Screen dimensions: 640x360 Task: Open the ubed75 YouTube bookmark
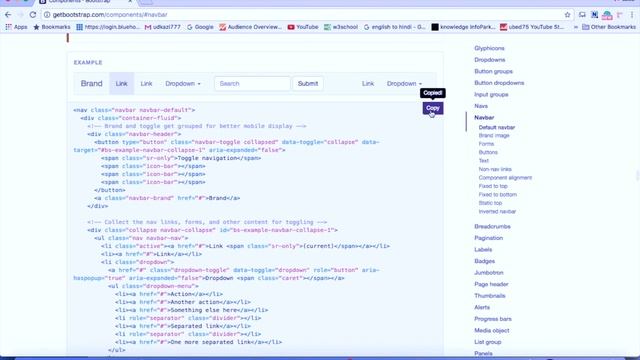coord(532,27)
